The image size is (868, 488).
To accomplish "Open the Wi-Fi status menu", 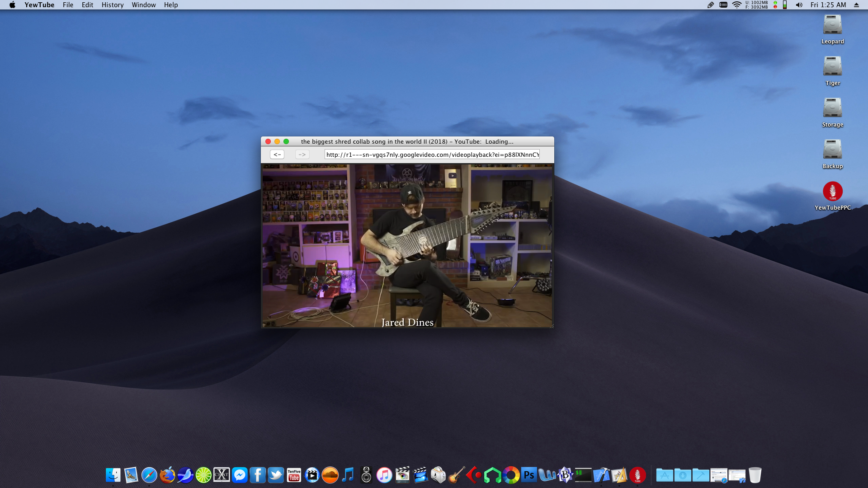I will [736, 5].
